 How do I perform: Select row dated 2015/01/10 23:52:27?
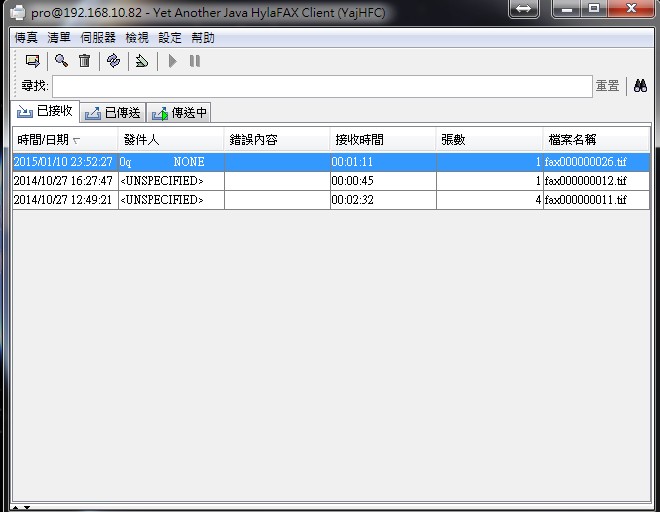pyautogui.click(x=331, y=162)
